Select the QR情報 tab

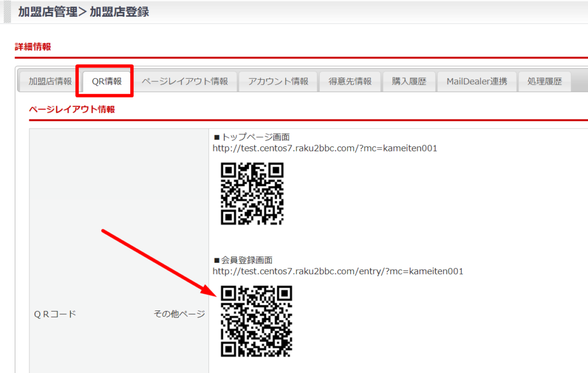point(107,81)
